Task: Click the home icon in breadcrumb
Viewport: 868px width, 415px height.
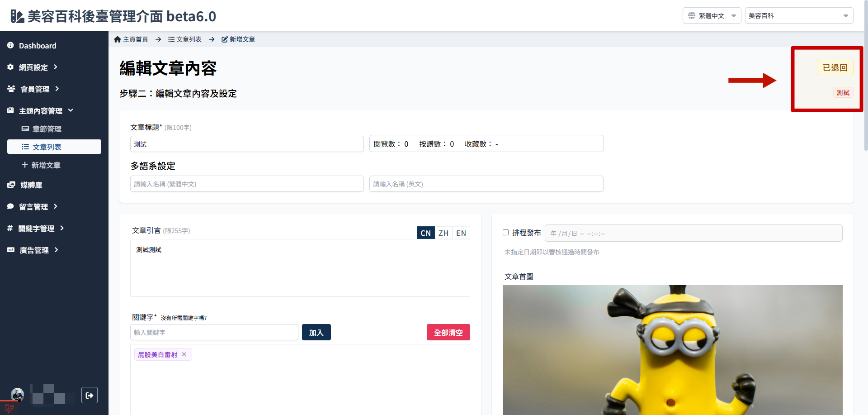Action: point(118,39)
